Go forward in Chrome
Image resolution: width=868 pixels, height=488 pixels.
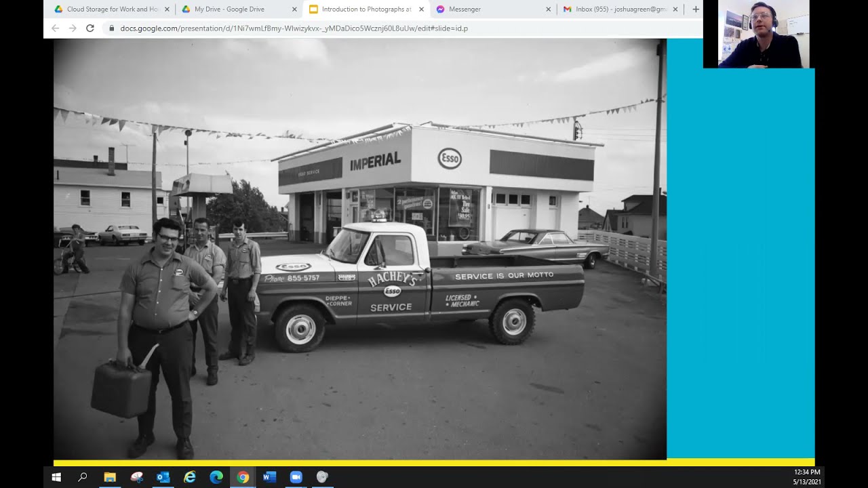pos(73,28)
